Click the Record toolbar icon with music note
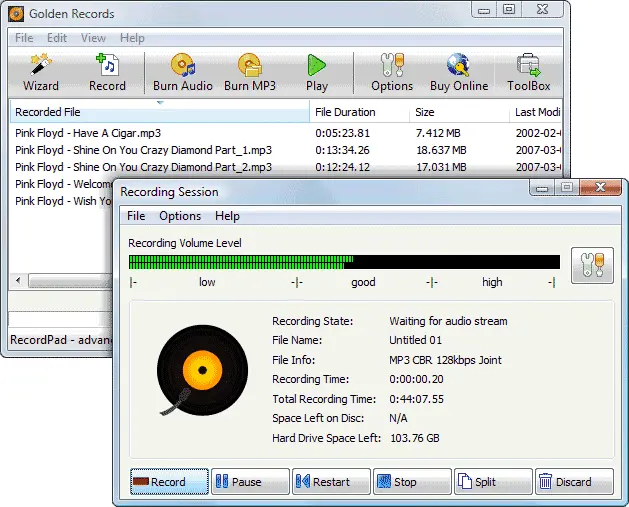Screen dimensions: 629x507 pyautogui.click(x=107, y=73)
